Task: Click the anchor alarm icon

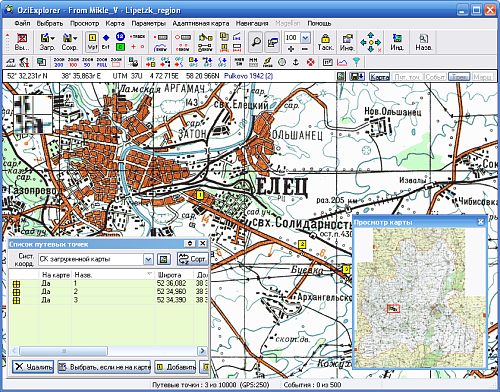Action: (296, 62)
